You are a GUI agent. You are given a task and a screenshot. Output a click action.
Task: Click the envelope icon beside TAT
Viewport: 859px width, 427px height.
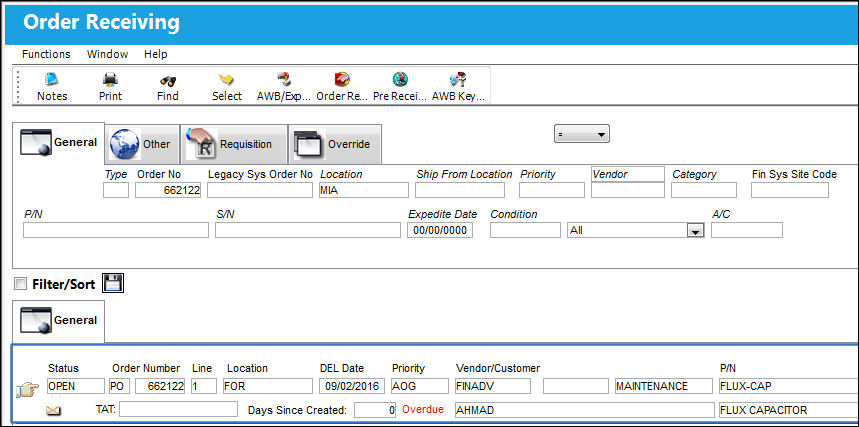54,410
